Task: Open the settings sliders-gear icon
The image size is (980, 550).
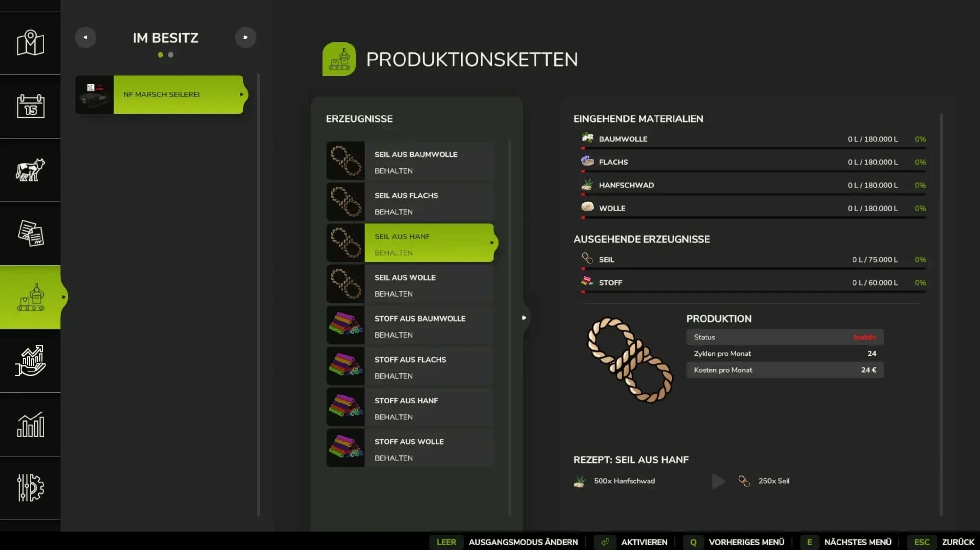Action: click(30, 488)
